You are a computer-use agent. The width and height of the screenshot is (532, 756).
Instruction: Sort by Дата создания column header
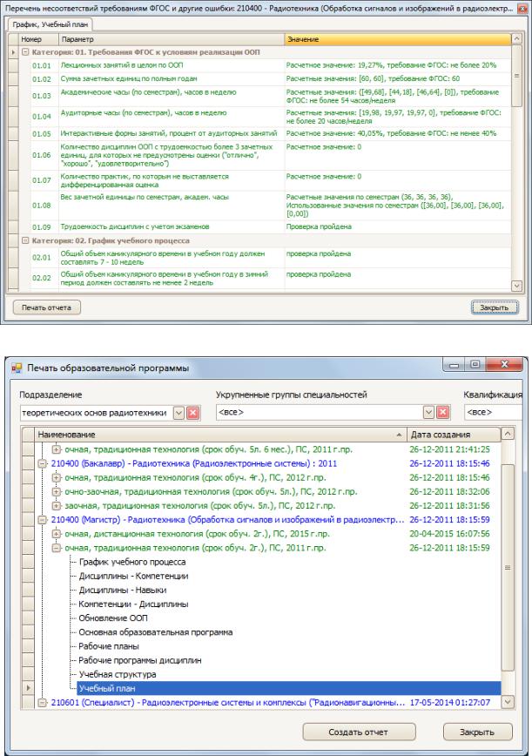(x=454, y=435)
